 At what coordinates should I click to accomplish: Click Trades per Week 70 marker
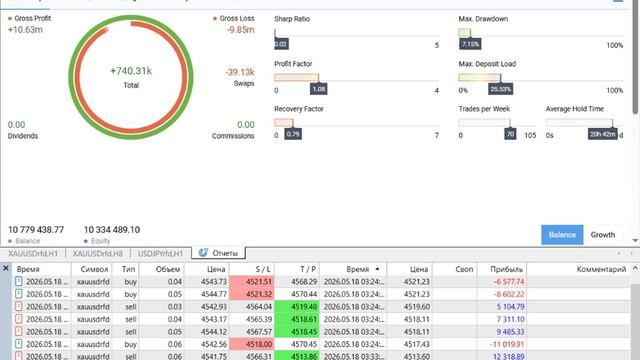click(x=510, y=134)
